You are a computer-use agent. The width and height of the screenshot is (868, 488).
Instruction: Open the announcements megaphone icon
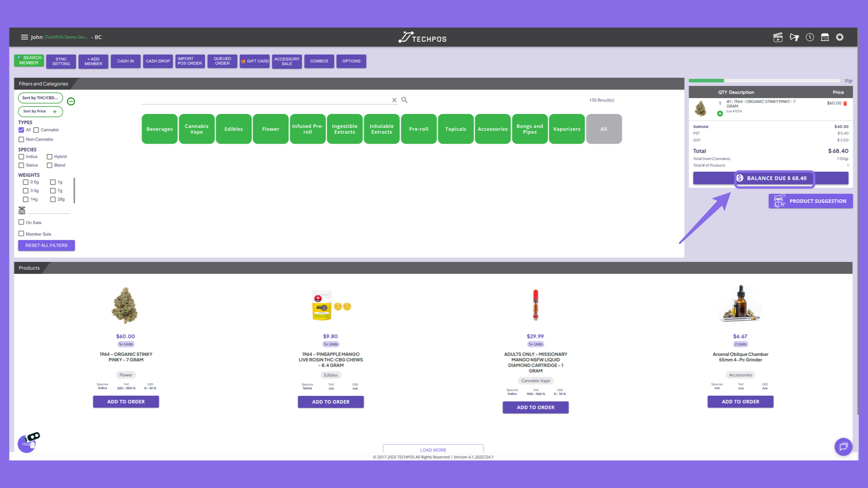794,37
